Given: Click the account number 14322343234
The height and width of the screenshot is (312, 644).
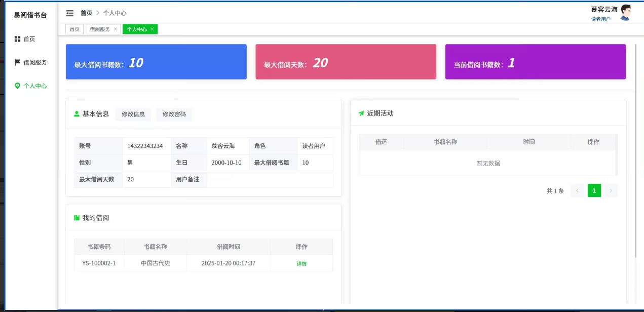Looking at the screenshot, I should [145, 146].
